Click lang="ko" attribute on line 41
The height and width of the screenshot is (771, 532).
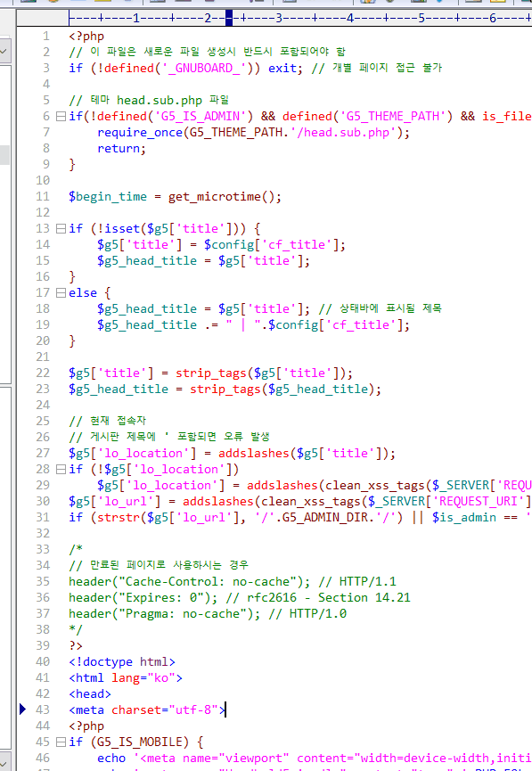(143, 678)
